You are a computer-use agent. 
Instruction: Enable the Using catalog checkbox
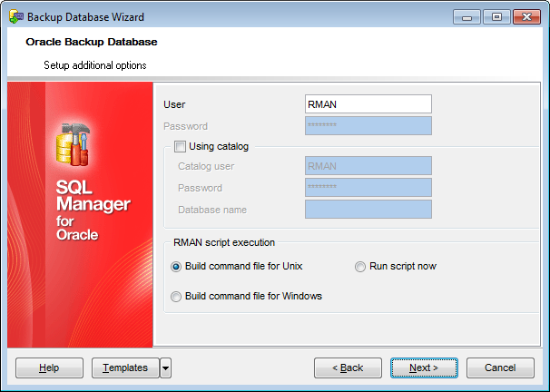180,146
